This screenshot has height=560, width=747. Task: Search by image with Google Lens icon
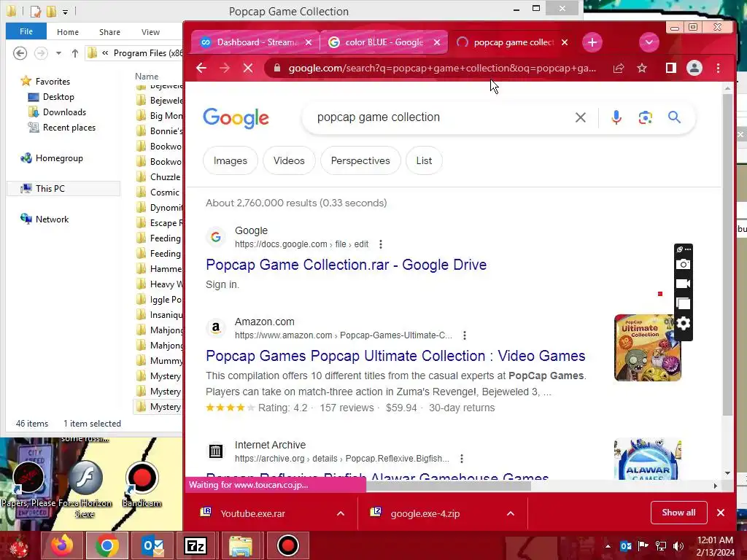[x=645, y=117]
